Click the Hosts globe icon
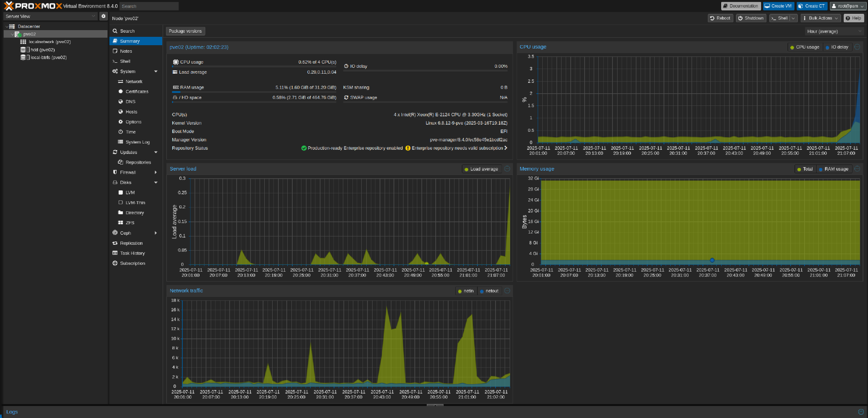This screenshot has width=868, height=418. point(120,112)
